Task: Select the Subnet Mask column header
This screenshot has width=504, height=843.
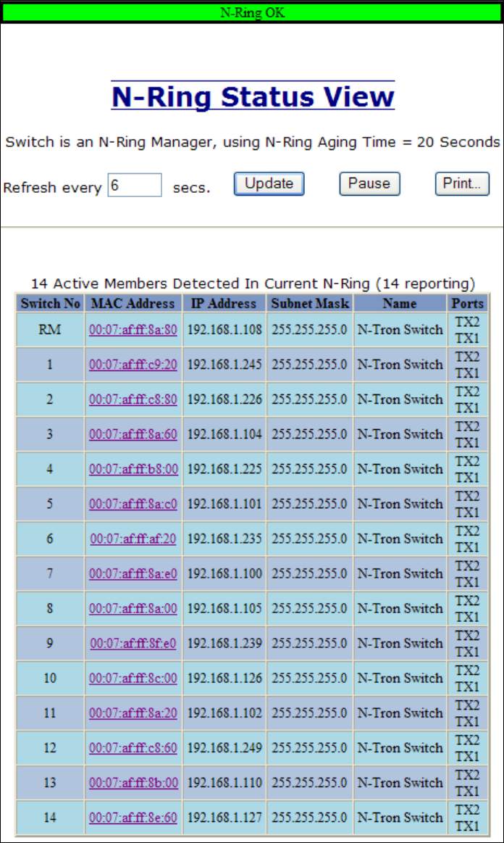Action: 309,303
